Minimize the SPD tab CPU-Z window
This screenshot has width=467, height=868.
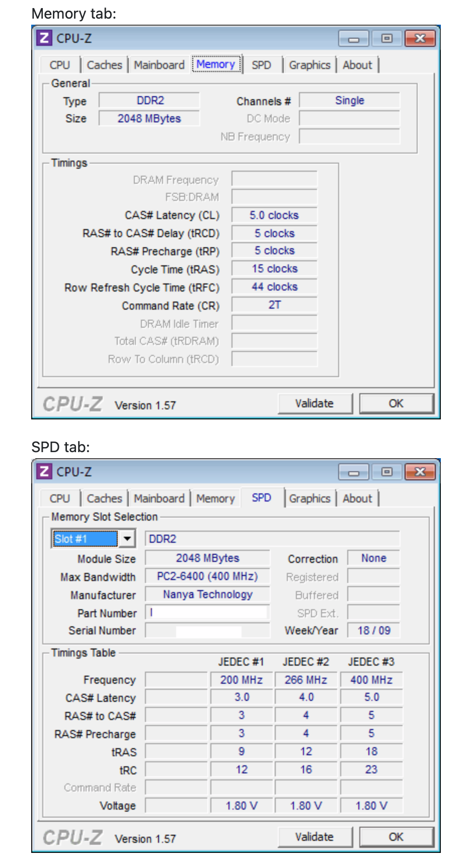point(354,472)
